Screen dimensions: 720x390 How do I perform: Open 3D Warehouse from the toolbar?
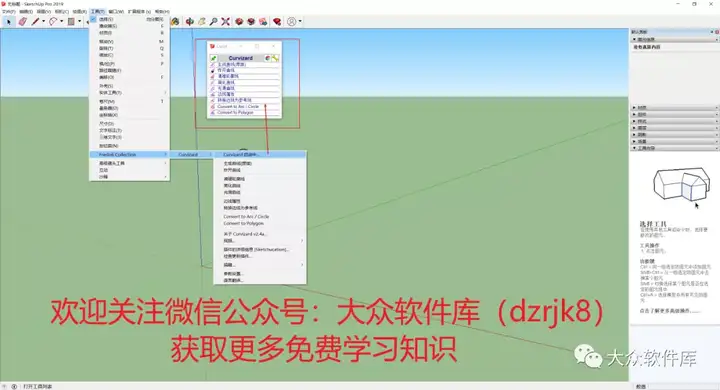point(239,22)
